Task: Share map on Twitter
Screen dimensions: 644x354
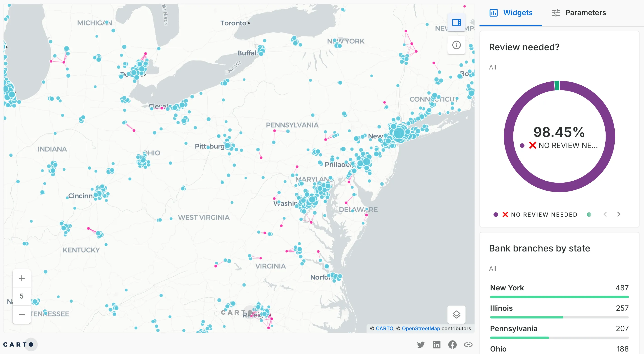Action: click(421, 345)
